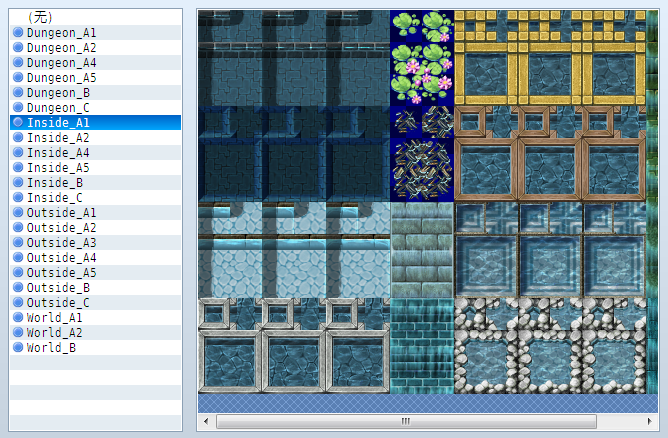This screenshot has width=668, height=438.
Task: Choose the Inside_A5 tileset
Action: [95, 167]
